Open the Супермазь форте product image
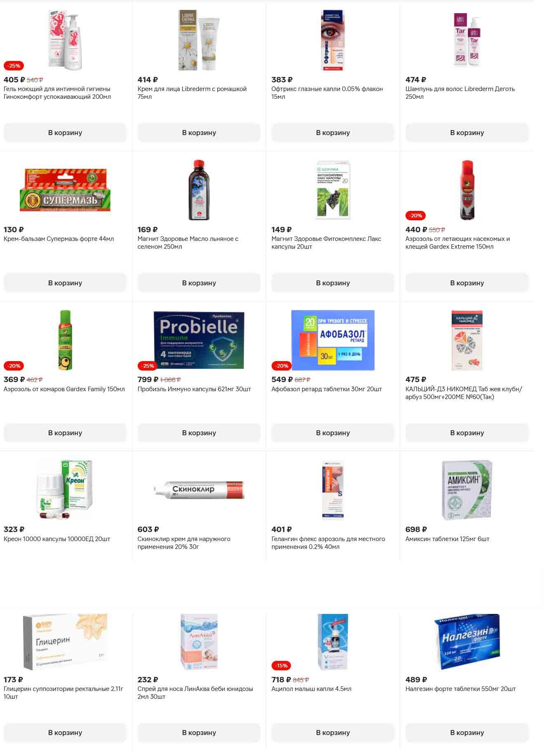 tap(65, 190)
